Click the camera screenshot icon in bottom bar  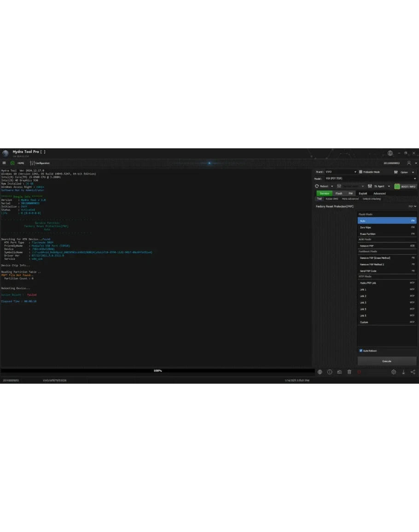[339, 372]
